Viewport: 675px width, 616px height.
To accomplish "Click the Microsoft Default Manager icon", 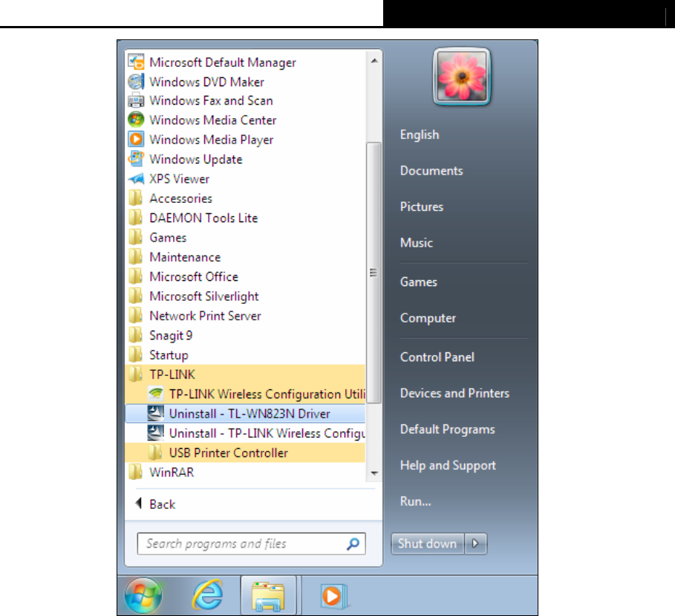I will tap(136, 62).
